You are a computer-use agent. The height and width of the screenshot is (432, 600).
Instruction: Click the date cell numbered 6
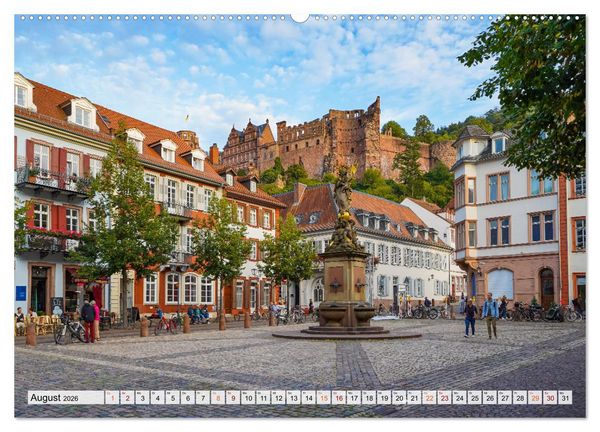[x=188, y=398]
